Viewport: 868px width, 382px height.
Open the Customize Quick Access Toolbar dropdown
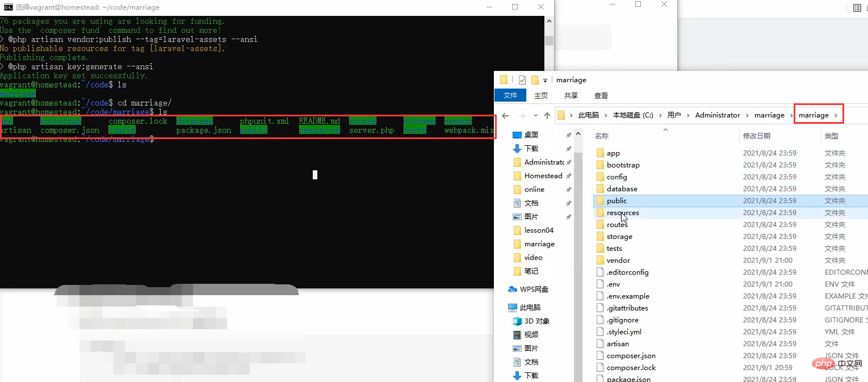pos(545,80)
